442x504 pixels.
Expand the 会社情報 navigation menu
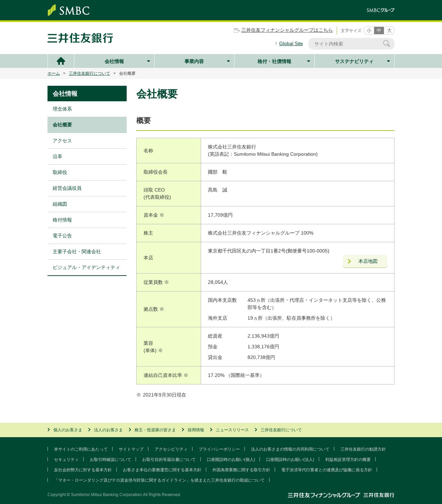coord(114,61)
